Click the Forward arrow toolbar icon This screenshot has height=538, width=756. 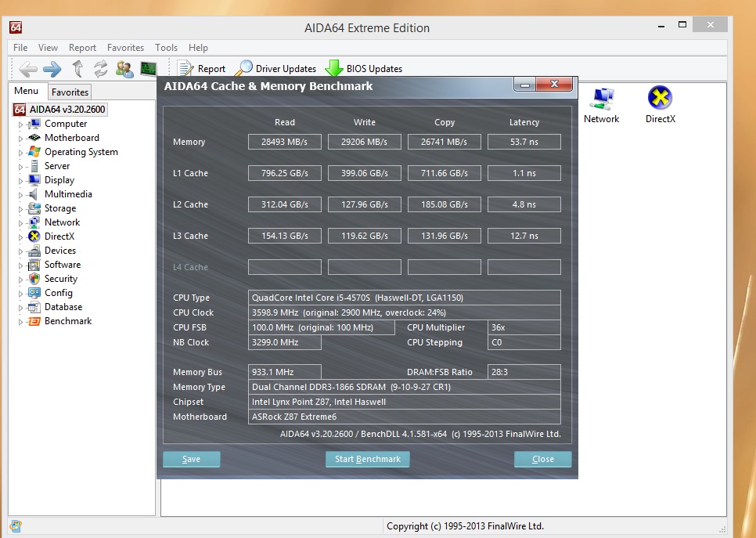pyautogui.click(x=52, y=69)
